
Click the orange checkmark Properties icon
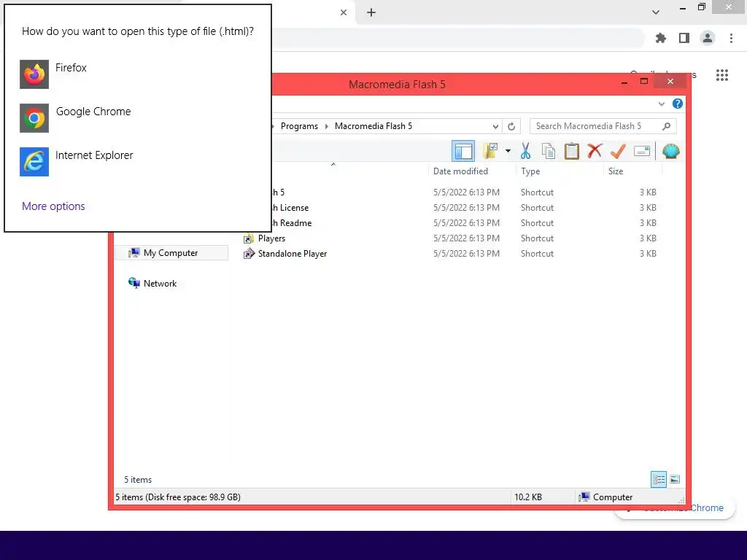tap(618, 151)
